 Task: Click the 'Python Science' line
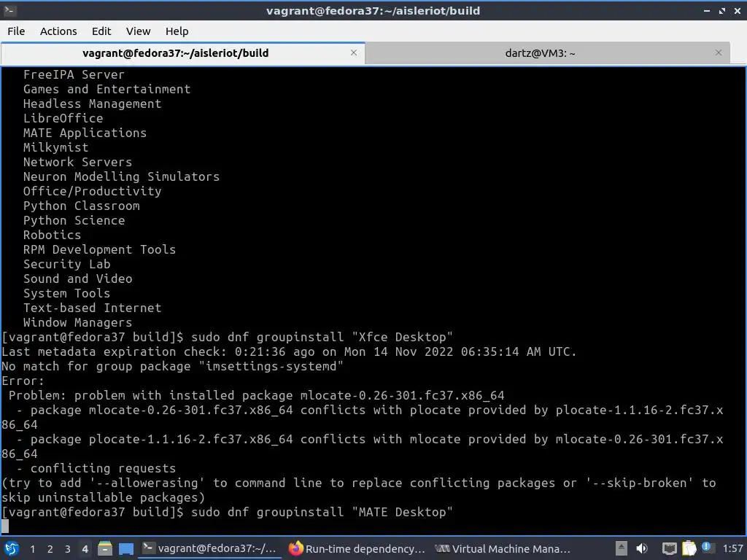click(x=74, y=220)
